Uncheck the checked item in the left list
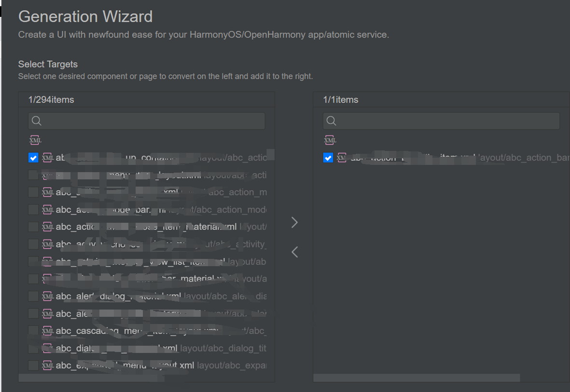Image resolution: width=570 pixels, height=392 pixels. click(x=33, y=158)
